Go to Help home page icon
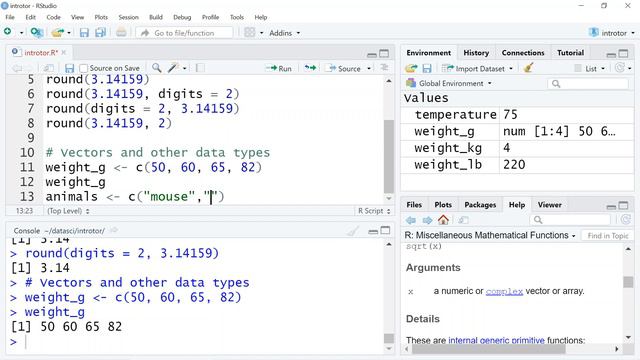Image resolution: width=640 pixels, height=360 pixels. pos(443,220)
